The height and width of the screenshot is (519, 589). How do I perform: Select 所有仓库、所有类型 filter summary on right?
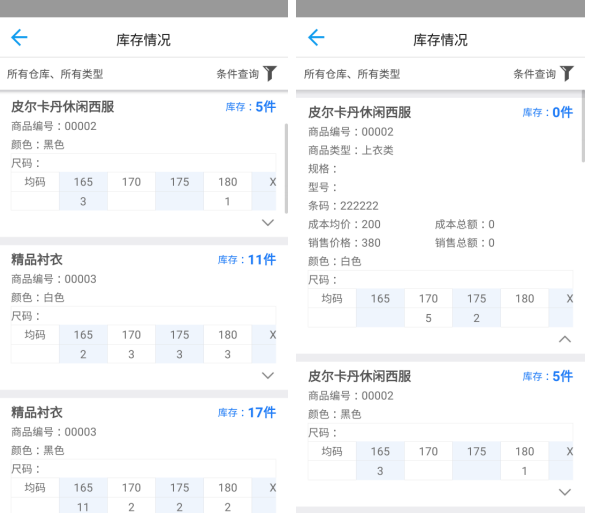pyautogui.click(x=352, y=74)
